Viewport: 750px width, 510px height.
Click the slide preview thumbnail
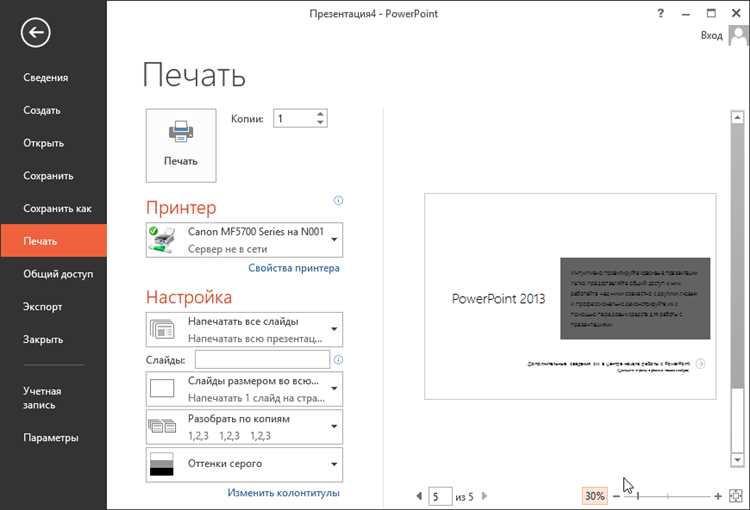(570, 297)
